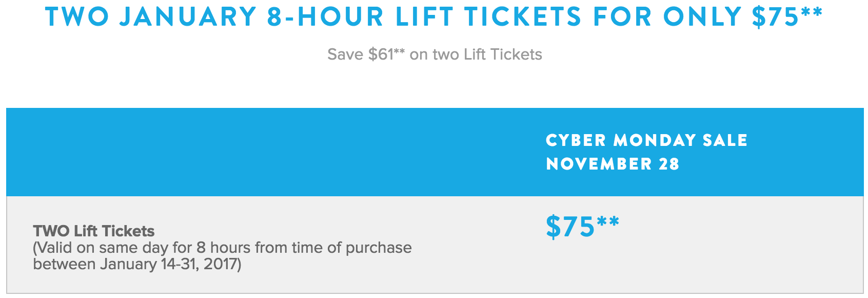Screen dimensions: 868x298
Task: Click 'LIFT TICKETS' in the headline
Action: pos(488,16)
